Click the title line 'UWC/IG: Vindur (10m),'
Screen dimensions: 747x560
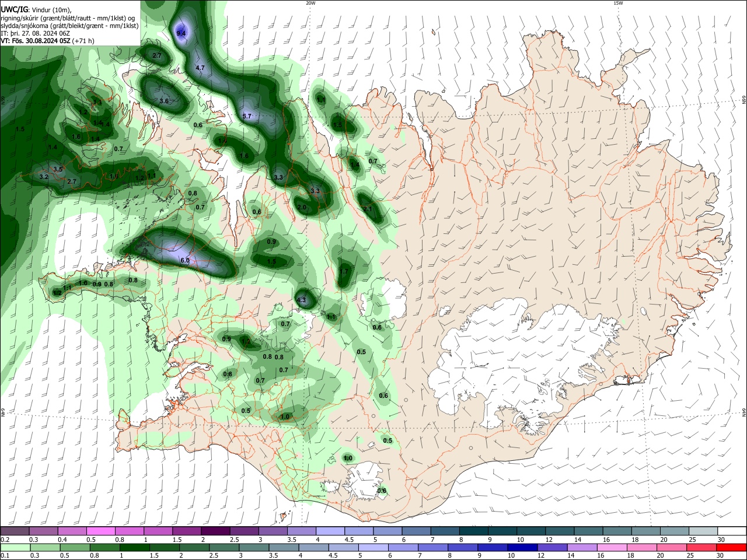pyautogui.click(x=36, y=10)
